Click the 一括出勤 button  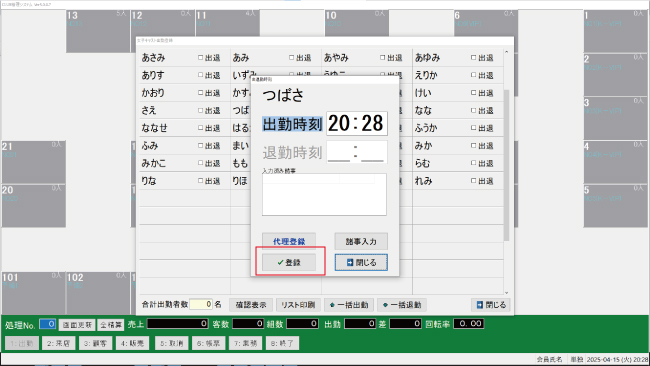[349, 305]
